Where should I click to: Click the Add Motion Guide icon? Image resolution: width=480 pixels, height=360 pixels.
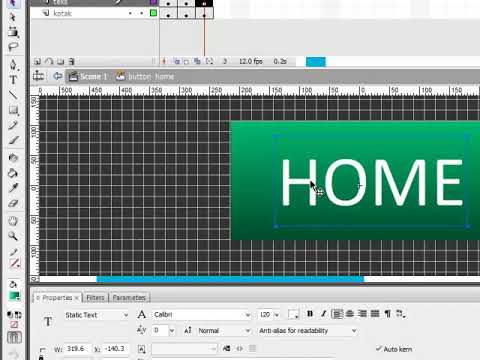click(x=49, y=61)
